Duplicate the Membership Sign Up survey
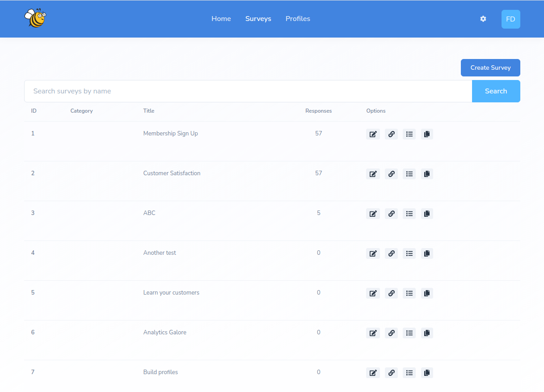Screen dimensions: 544x392 point(427,134)
